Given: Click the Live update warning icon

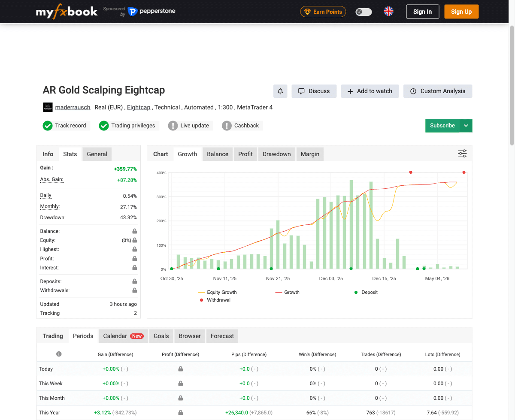Looking at the screenshot, I should [173, 126].
